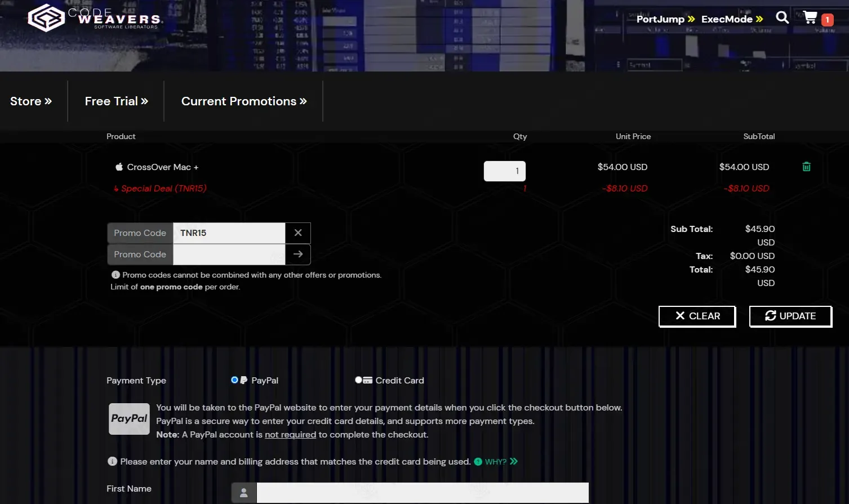Click the quantity field for CrossOver Mac

coord(505,171)
